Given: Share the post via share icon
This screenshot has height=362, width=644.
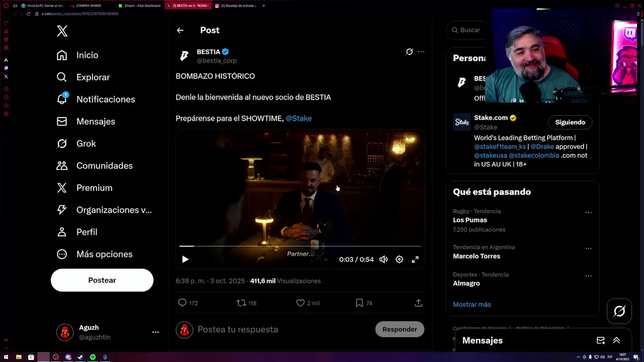Looking at the screenshot, I should tap(418, 303).
